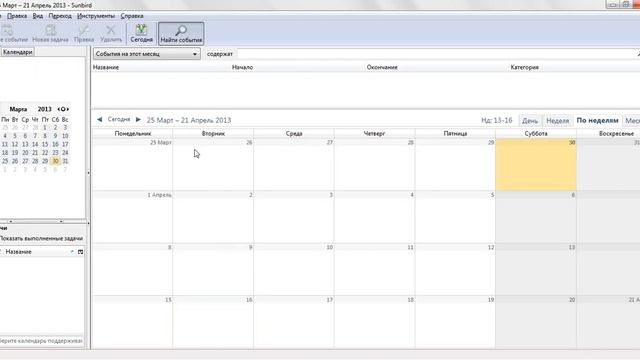
Task: Open the 2013 year selector in mini-calendar
Action: (x=44, y=109)
